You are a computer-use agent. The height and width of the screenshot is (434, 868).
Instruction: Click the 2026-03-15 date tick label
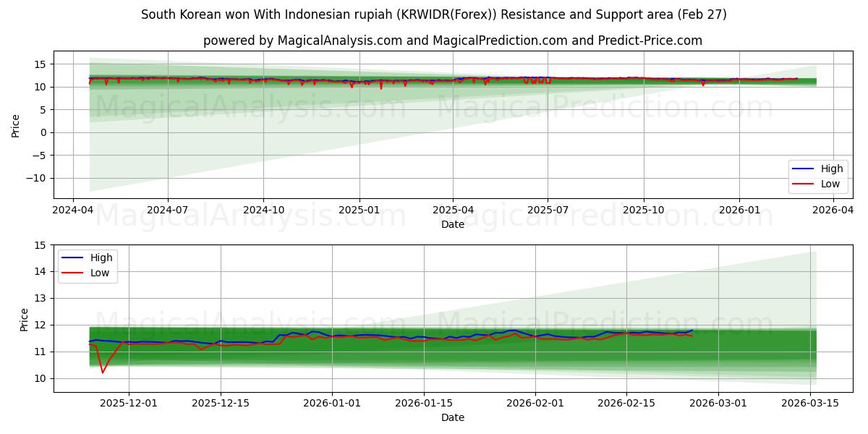click(x=811, y=402)
